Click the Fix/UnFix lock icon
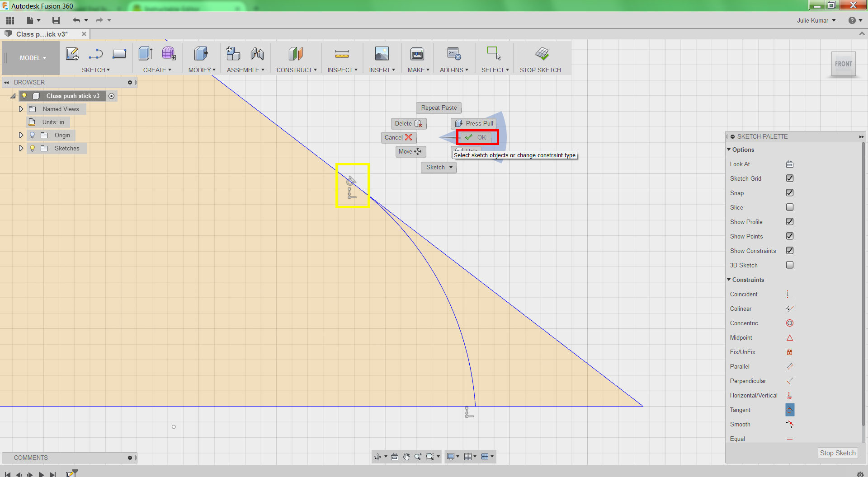 (x=790, y=352)
